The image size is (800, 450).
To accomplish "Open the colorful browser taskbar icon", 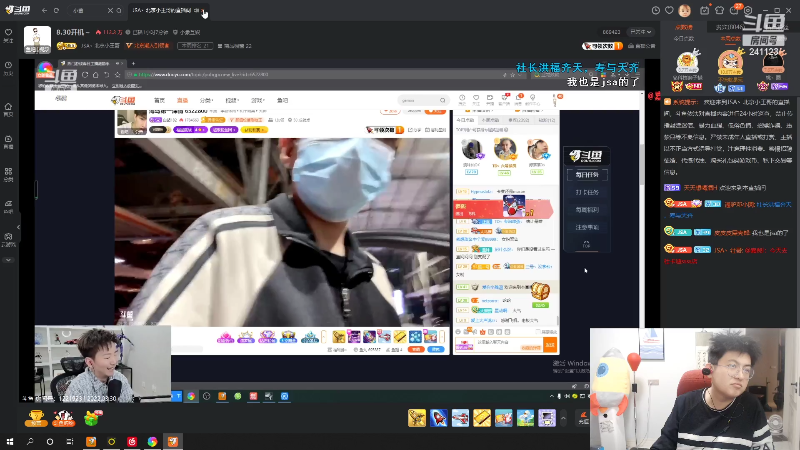I will tap(152, 441).
